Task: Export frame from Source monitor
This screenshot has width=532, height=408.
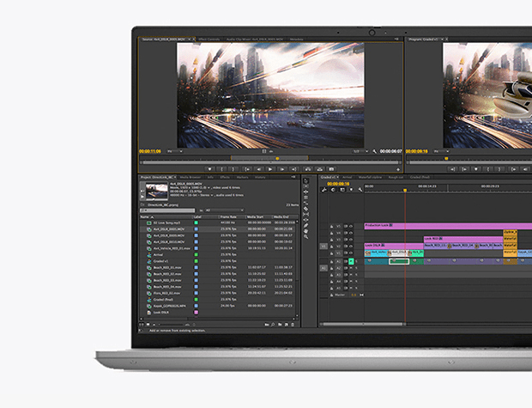Action: point(331,169)
